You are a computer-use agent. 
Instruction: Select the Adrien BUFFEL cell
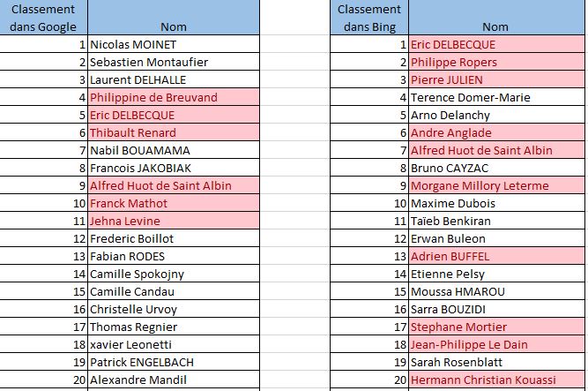click(496, 256)
